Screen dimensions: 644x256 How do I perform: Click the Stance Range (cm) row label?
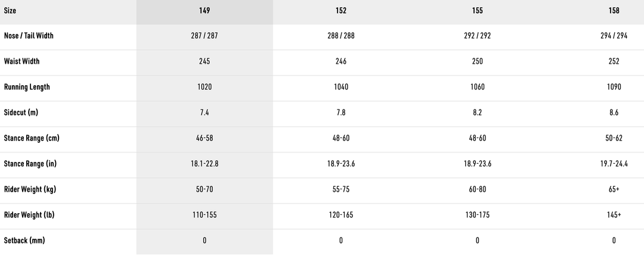pos(32,138)
